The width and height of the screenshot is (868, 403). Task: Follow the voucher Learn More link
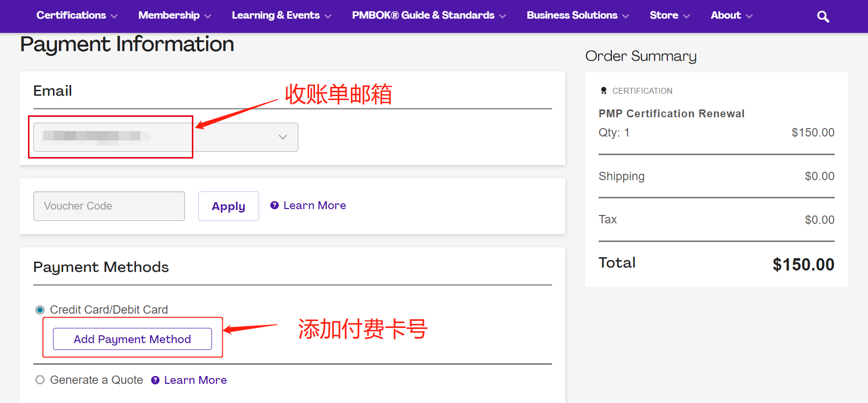point(315,205)
